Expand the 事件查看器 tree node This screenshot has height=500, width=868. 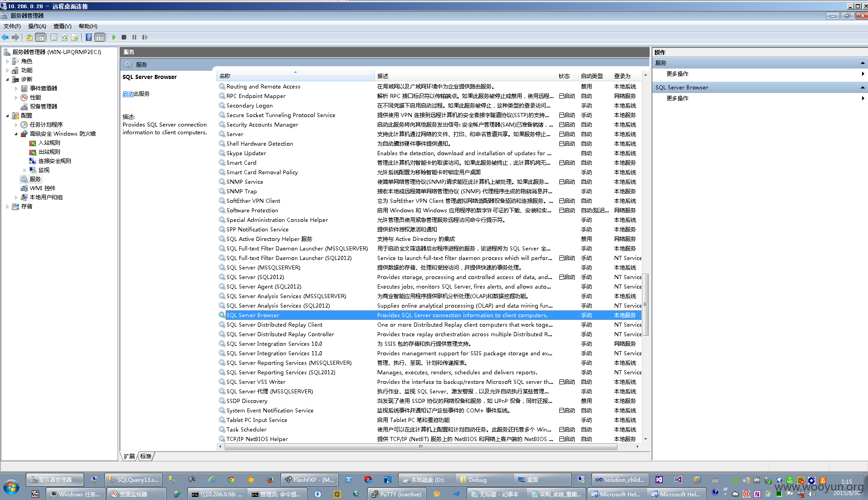[16, 88]
